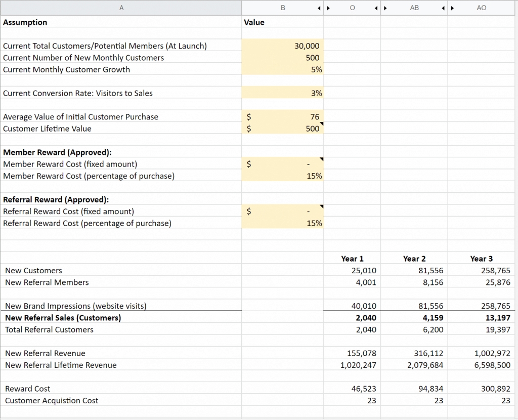Select the Year 1 column heading cell
Viewport: 518px width, 420px height.
(352, 259)
